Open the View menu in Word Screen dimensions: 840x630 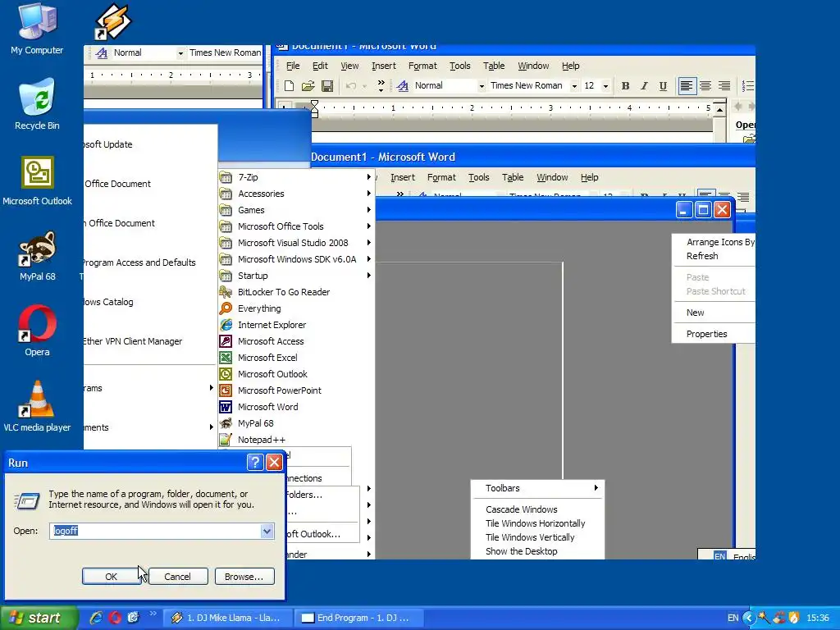click(349, 66)
